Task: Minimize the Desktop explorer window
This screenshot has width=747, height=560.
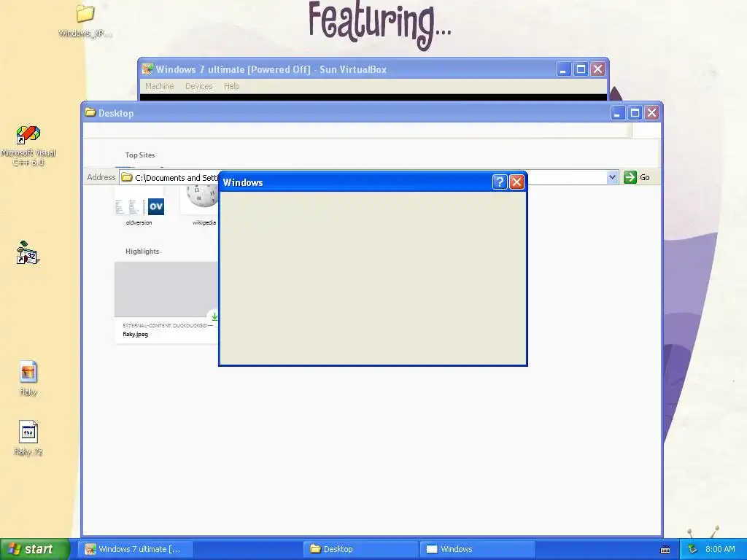Action: [617, 113]
